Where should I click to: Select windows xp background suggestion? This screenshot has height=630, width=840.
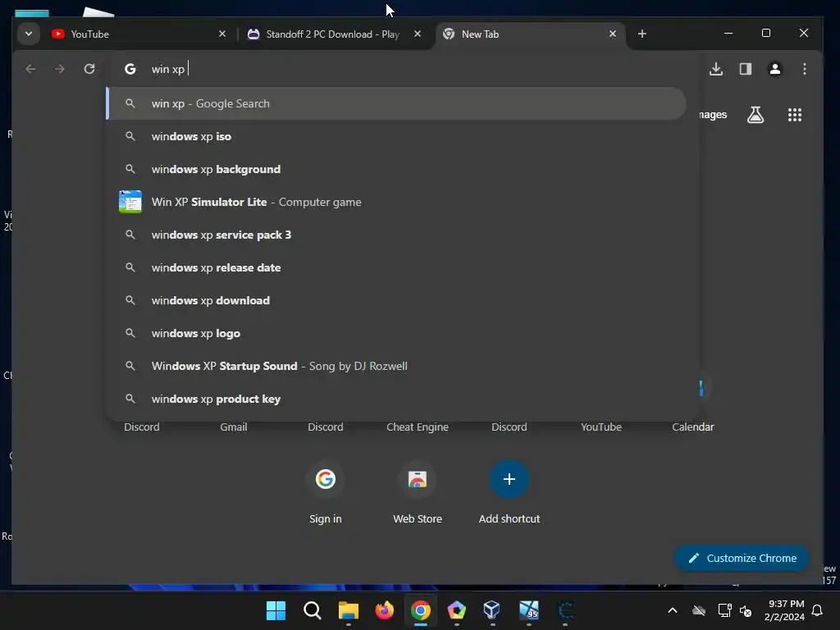pyautogui.click(x=396, y=169)
